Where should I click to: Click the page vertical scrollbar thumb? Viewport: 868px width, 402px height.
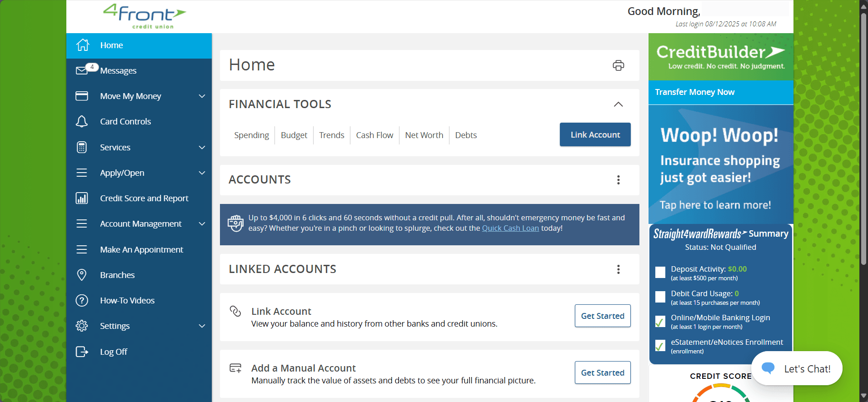(x=863, y=139)
